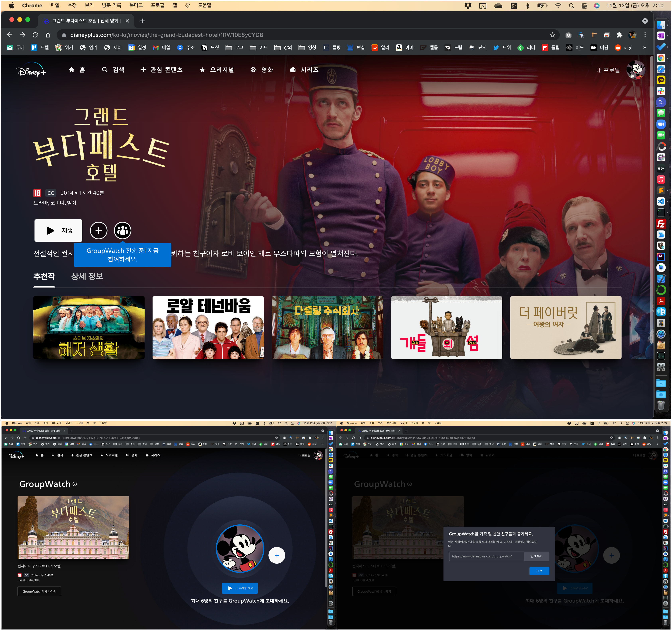The image size is (672, 631).
Task: Add movie to watchlist with plus icon
Action: pyautogui.click(x=98, y=231)
